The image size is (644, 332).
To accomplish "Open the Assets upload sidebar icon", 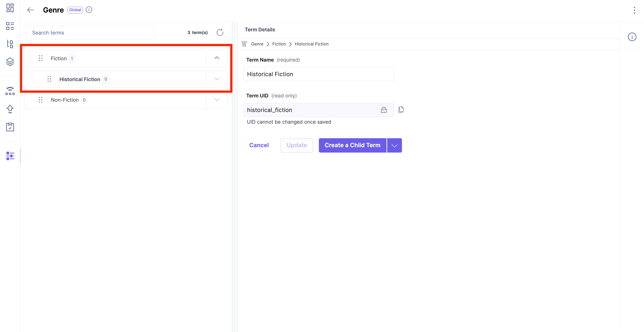I will [x=10, y=109].
